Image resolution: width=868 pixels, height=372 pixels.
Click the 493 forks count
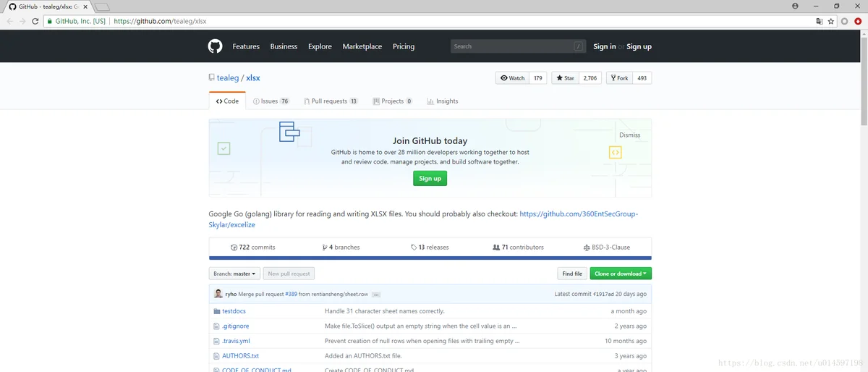tap(642, 78)
